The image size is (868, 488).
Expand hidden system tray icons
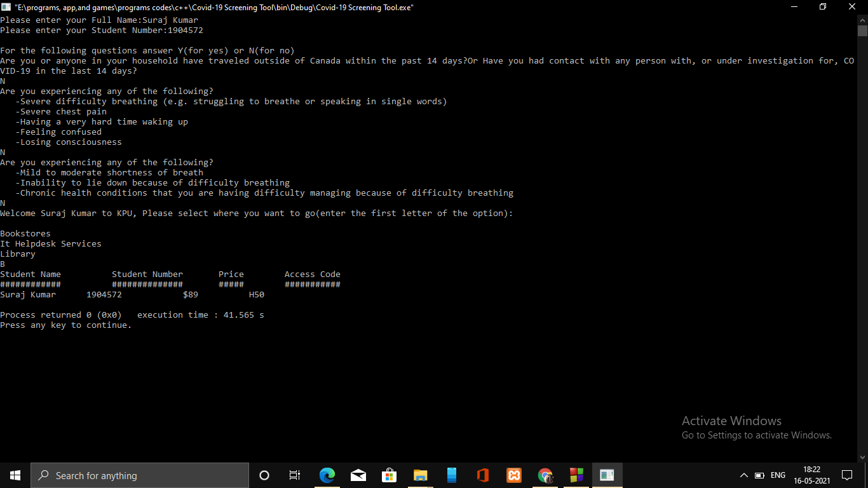coord(743,475)
